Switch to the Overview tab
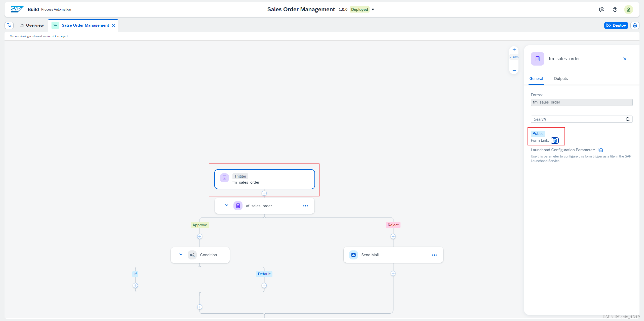The width and height of the screenshot is (644, 321). point(32,25)
